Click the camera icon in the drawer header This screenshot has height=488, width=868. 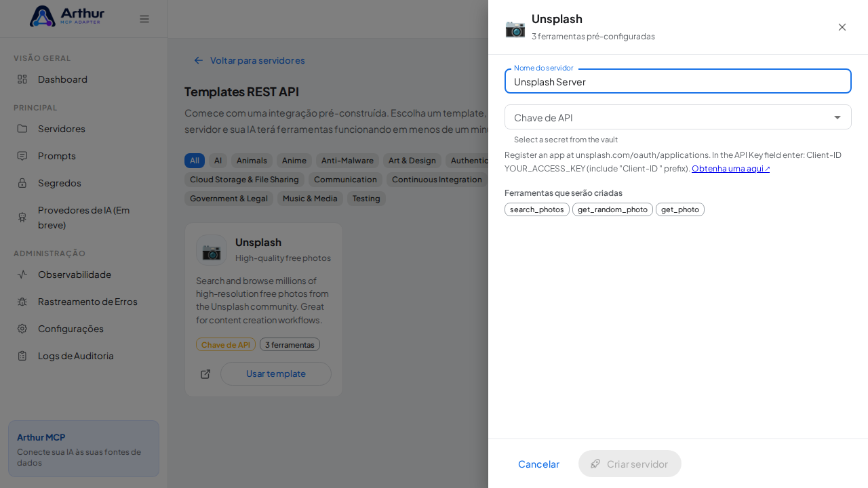[515, 28]
